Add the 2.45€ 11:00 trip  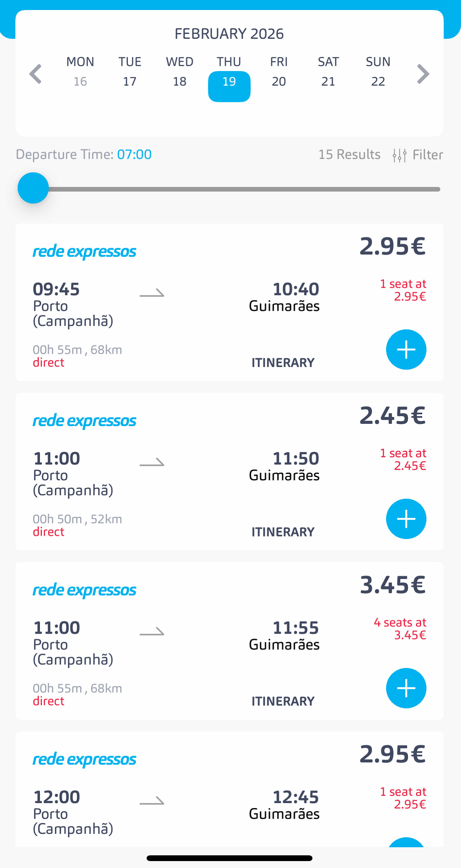pos(406,519)
